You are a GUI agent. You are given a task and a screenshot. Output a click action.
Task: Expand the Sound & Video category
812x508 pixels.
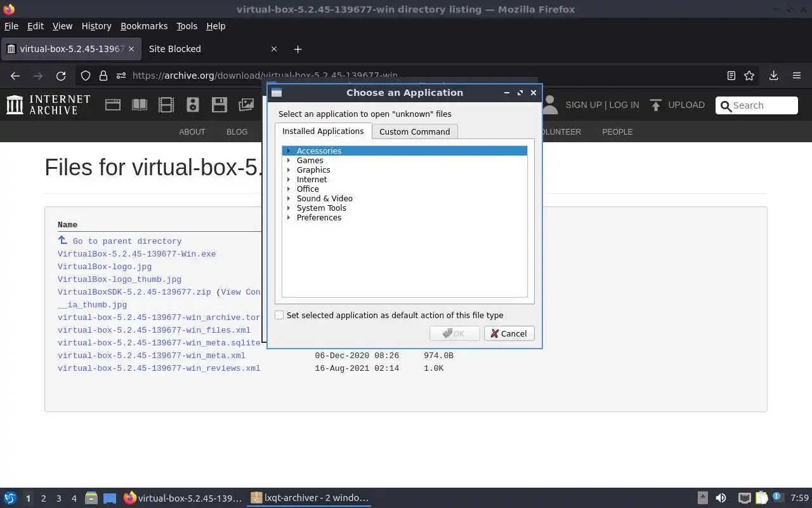288,198
